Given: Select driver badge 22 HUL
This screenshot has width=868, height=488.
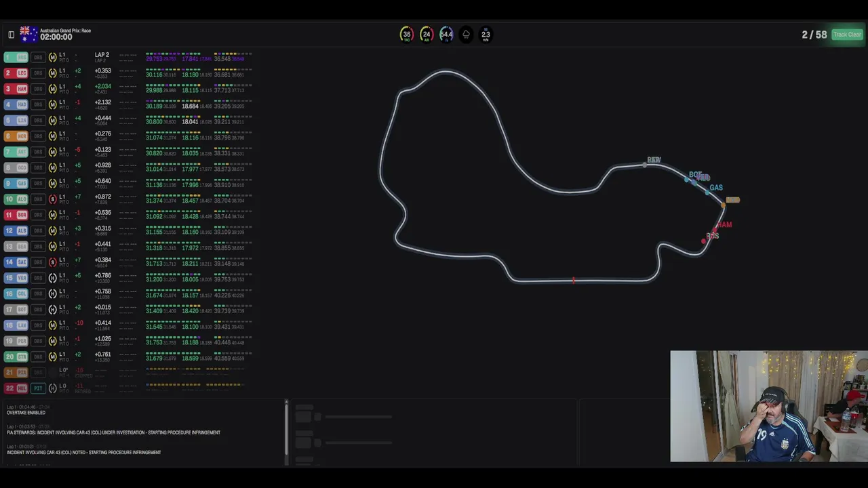Looking at the screenshot, I should click(x=16, y=388).
